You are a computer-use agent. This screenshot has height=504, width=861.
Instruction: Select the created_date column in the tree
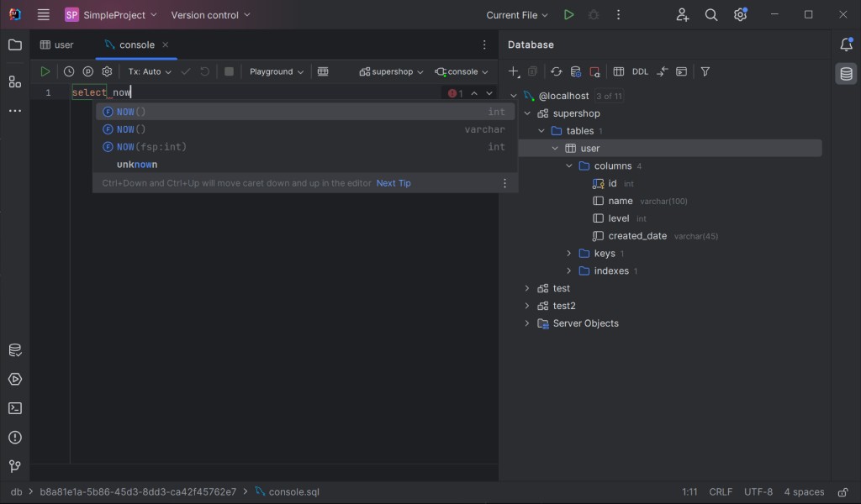click(x=637, y=236)
